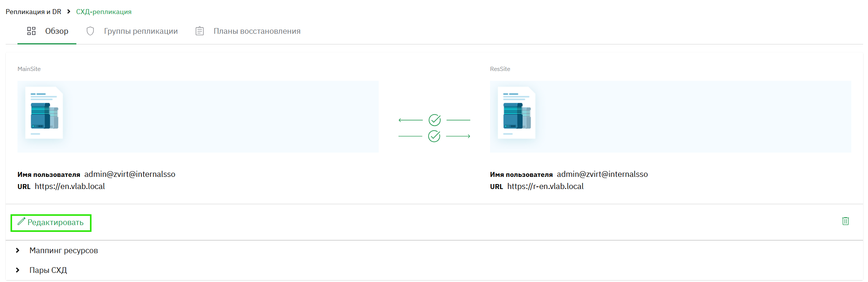
Task: Open the Обзор tab
Action: coord(47,31)
